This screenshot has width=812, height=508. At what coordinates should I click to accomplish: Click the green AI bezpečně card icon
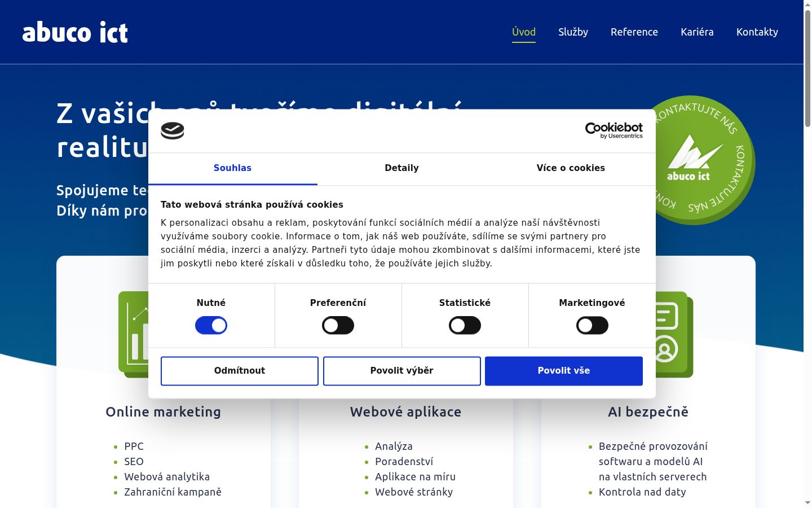point(674,334)
